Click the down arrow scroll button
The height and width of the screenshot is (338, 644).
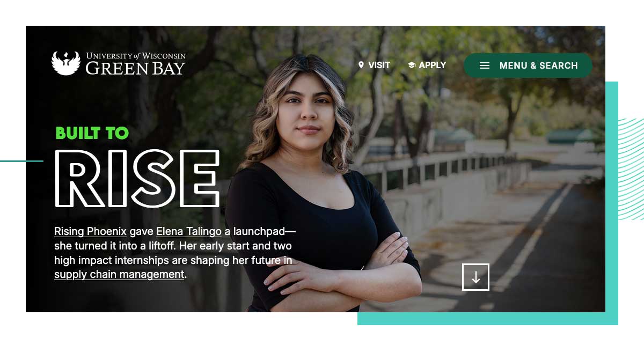475,277
